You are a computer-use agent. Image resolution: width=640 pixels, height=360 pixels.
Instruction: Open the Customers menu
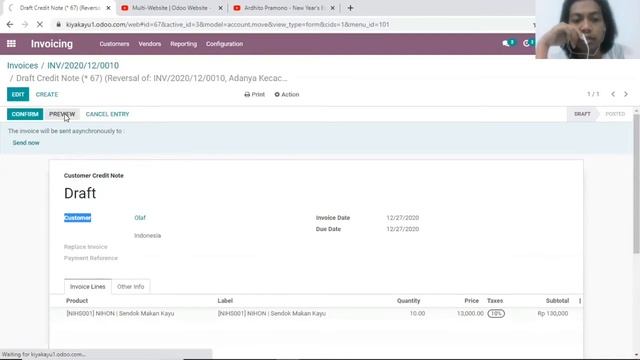point(114,44)
